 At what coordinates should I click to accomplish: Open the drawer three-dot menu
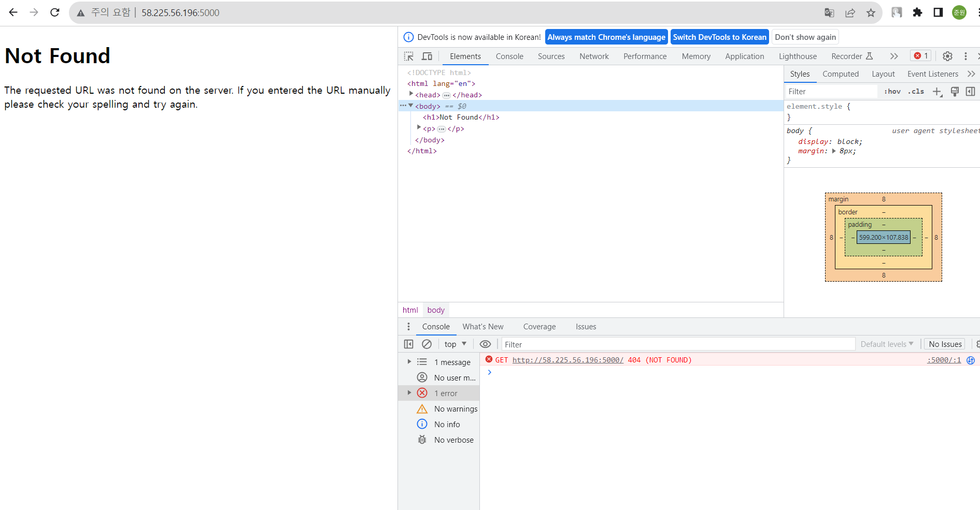(x=408, y=327)
